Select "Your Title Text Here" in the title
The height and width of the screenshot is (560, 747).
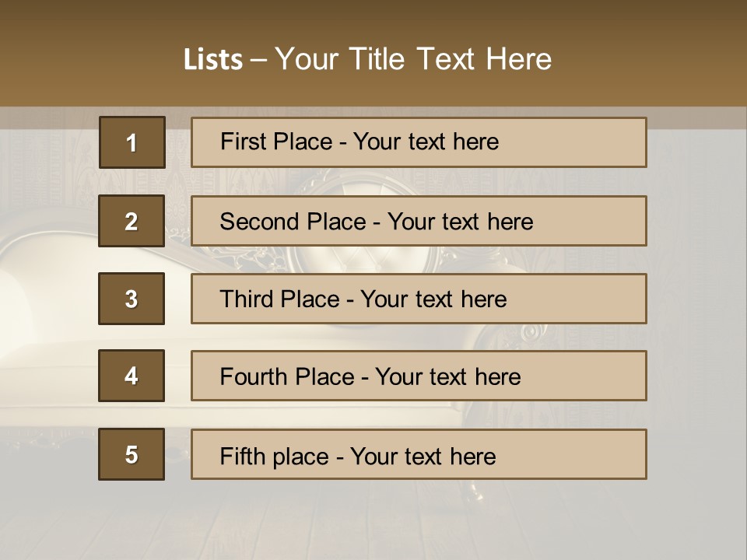pos(413,60)
